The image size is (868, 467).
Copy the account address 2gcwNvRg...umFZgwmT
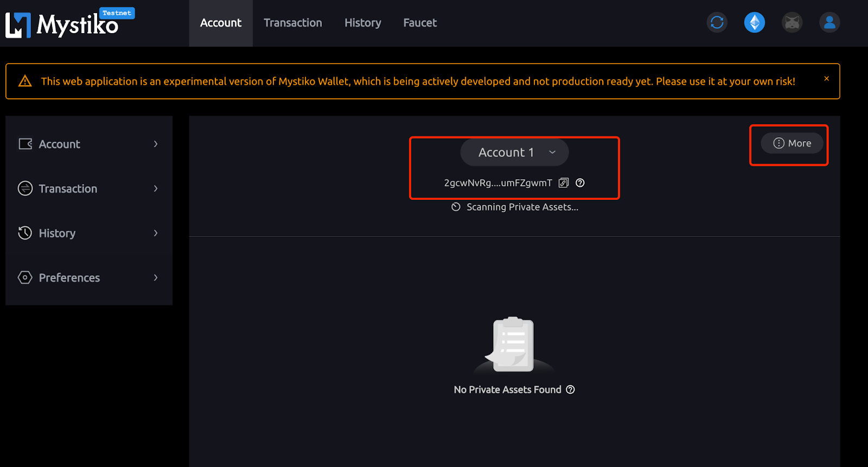[x=564, y=183]
